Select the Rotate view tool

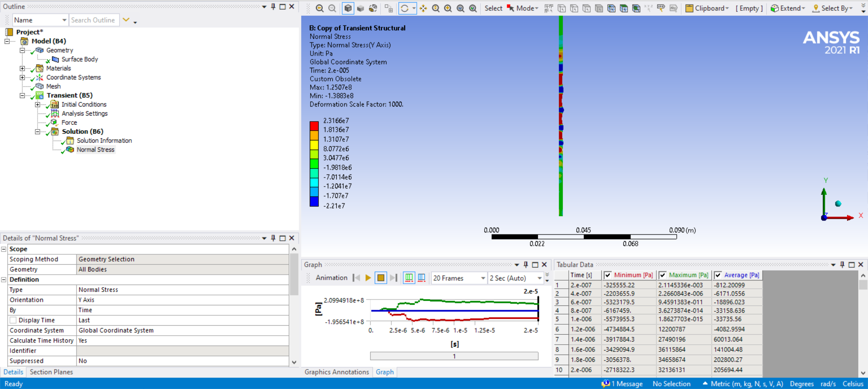coord(405,8)
